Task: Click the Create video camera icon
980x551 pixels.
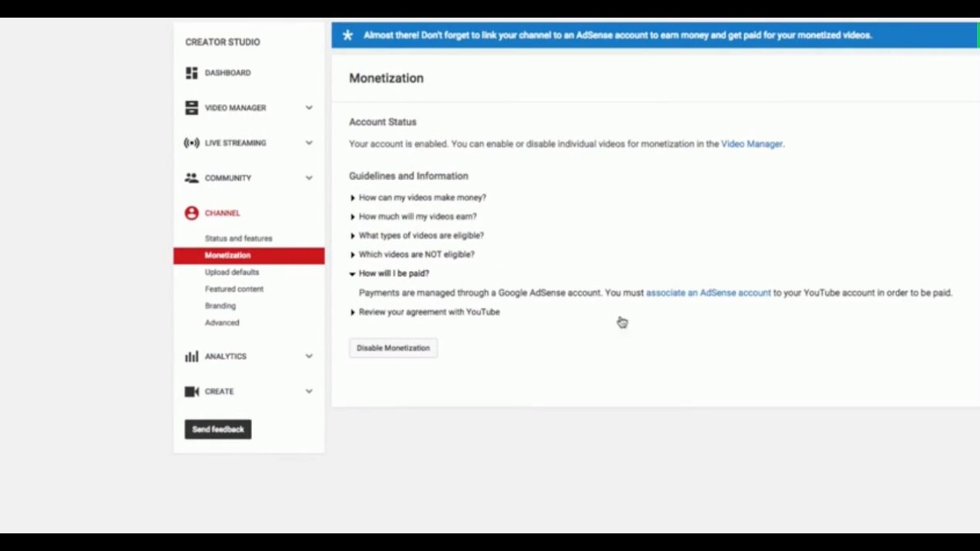Action: (x=191, y=392)
